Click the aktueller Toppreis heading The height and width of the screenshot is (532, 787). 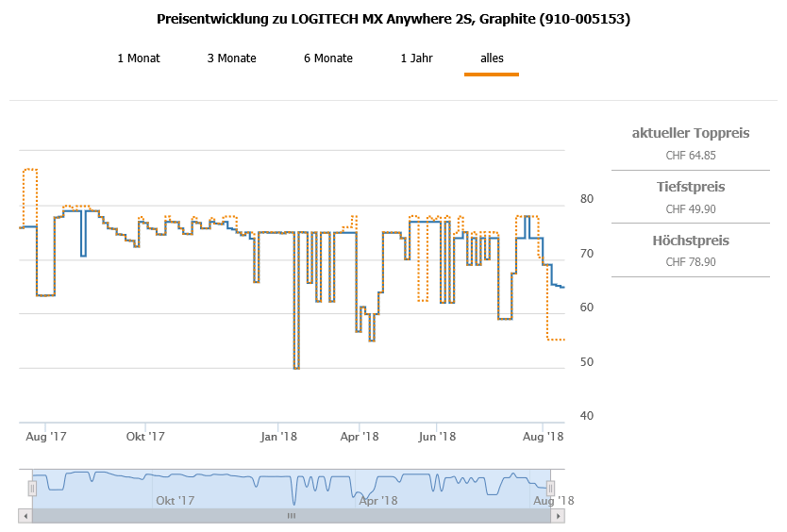[x=690, y=133]
